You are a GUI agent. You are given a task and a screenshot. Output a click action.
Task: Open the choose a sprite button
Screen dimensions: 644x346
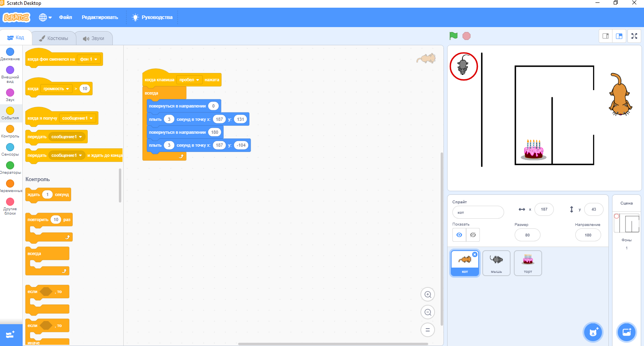point(593,332)
